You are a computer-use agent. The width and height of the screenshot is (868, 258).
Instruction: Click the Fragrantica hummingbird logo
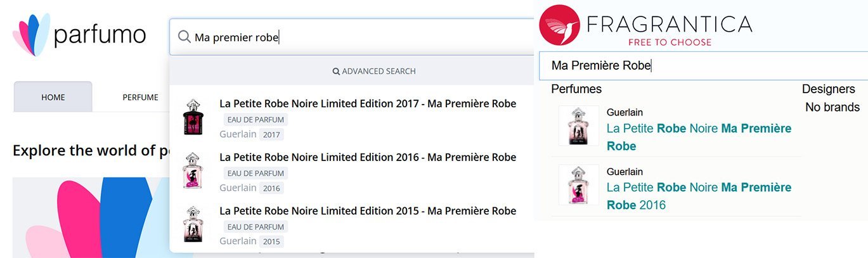(x=560, y=25)
